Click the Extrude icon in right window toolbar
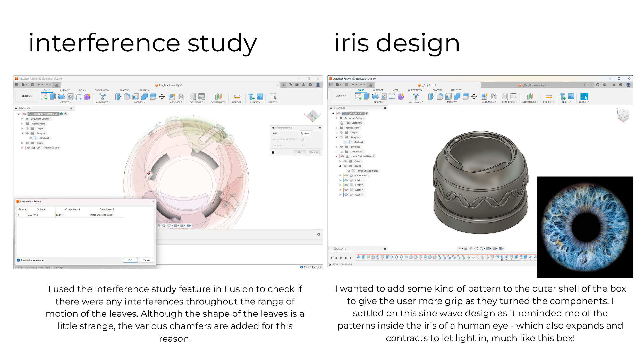This screenshot has width=644, height=362. [367, 96]
